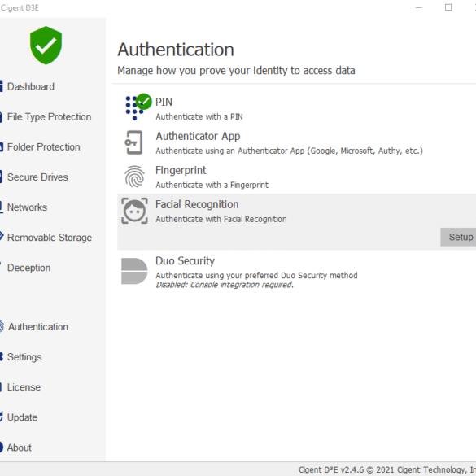Click the Facial Recognition face icon
Image resolution: width=476 pixels, height=476 pixels.
click(x=134, y=211)
